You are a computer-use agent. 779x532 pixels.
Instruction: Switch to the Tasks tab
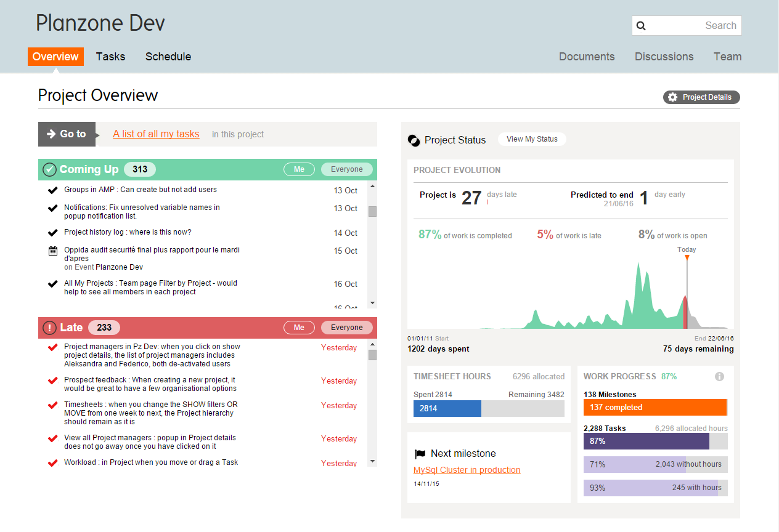pos(110,56)
